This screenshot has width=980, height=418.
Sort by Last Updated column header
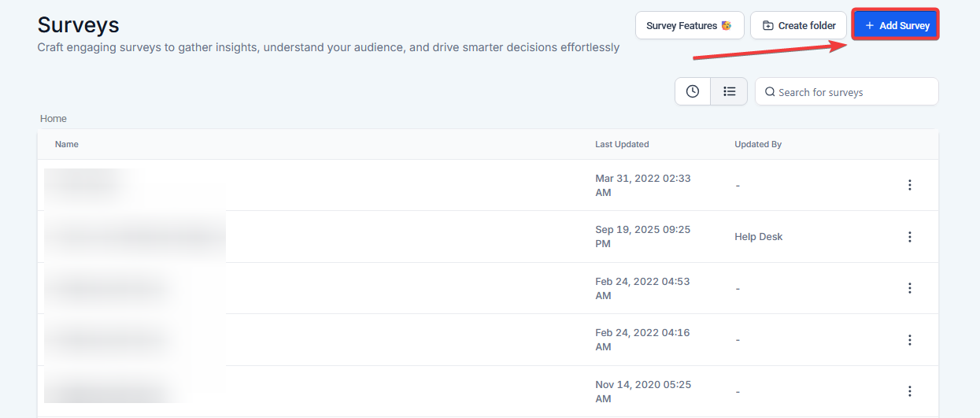tap(622, 145)
